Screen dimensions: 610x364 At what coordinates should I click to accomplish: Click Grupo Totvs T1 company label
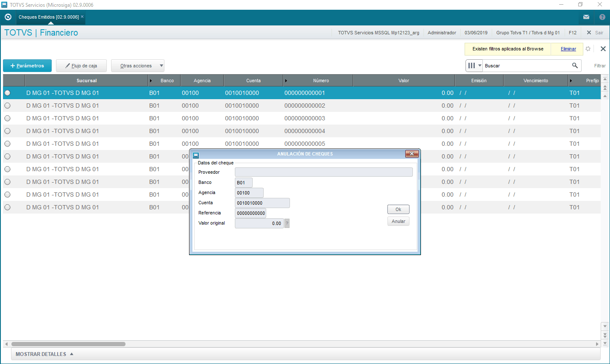pos(528,33)
